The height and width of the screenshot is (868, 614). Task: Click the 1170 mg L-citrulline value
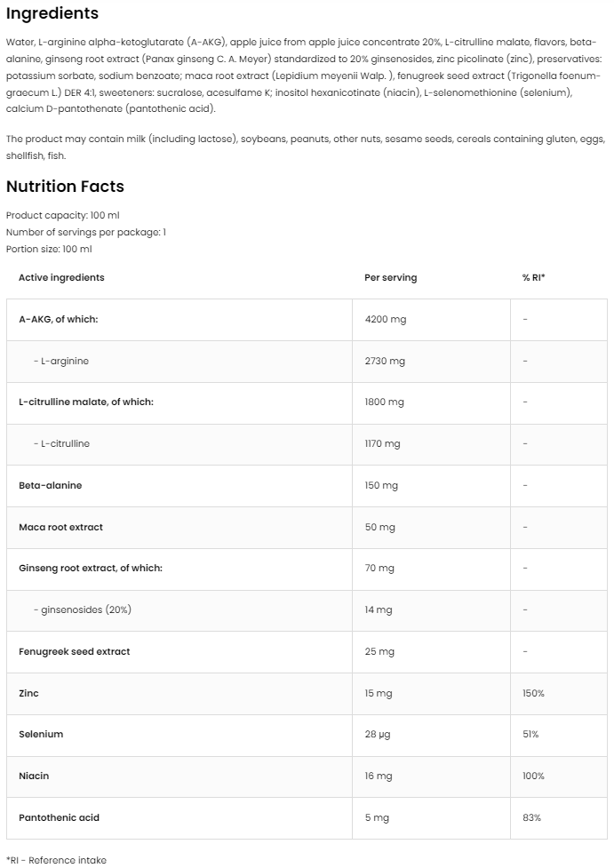383,443
